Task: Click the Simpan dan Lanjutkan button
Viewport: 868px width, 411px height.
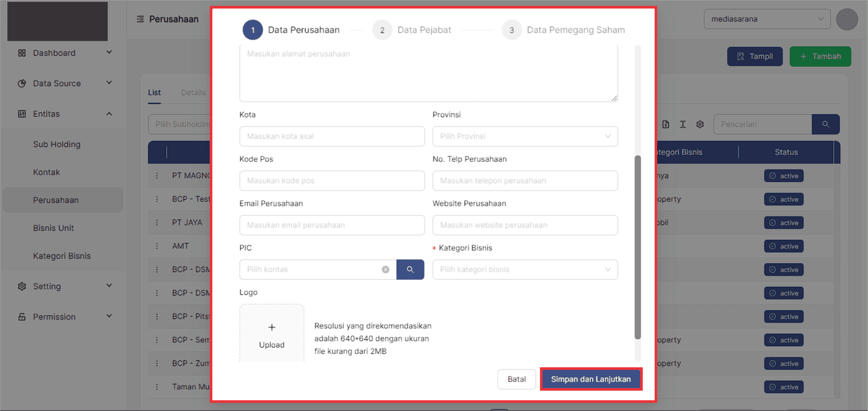Action: (591, 379)
